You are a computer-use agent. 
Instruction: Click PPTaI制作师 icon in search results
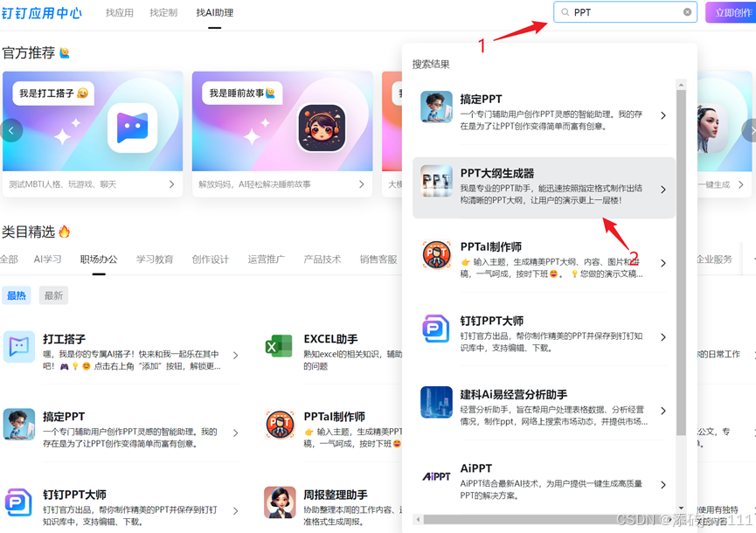point(436,254)
